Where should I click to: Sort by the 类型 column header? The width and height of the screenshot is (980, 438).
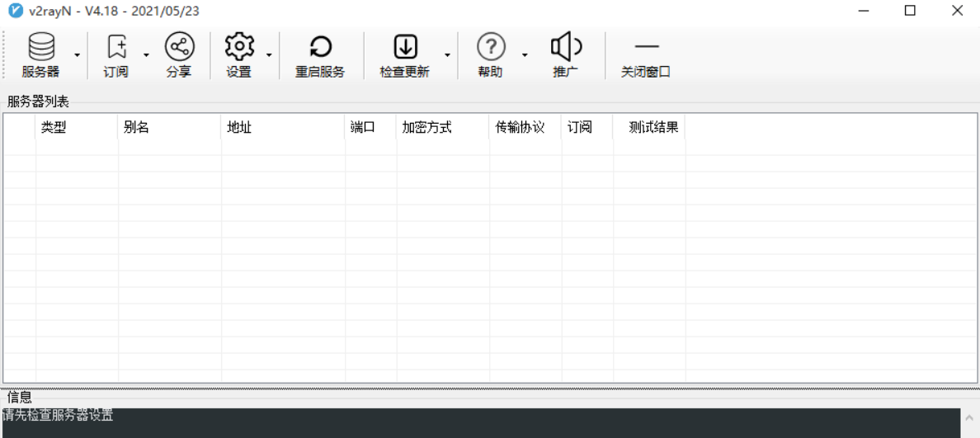tap(76, 128)
